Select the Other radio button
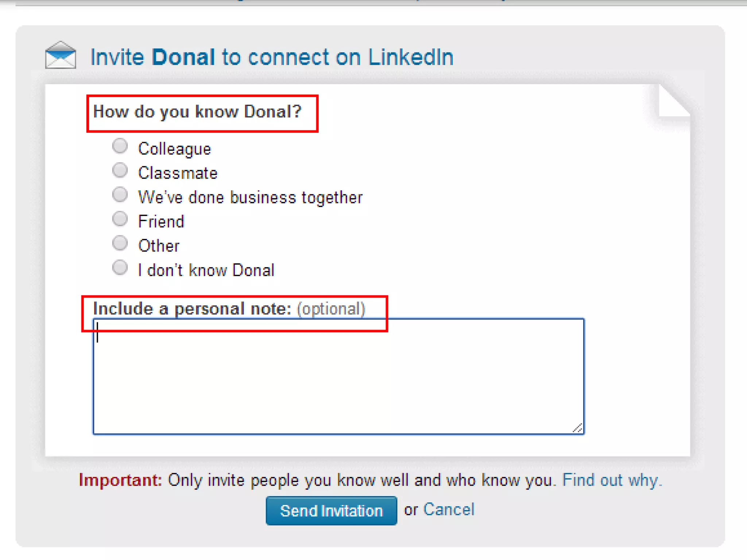747x560 pixels. [120, 243]
